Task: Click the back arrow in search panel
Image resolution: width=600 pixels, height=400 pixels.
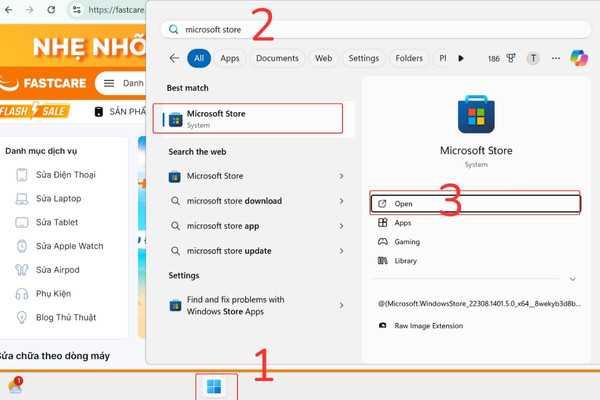Action: (x=174, y=58)
